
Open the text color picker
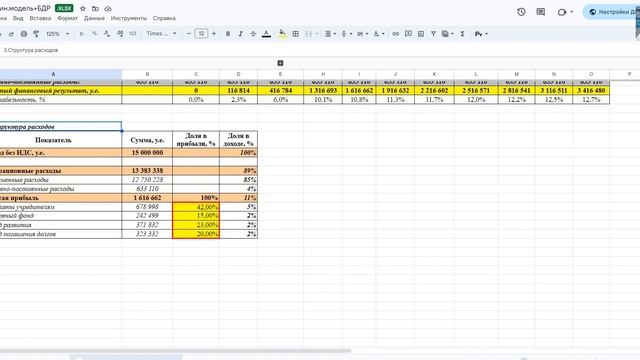(x=266, y=34)
